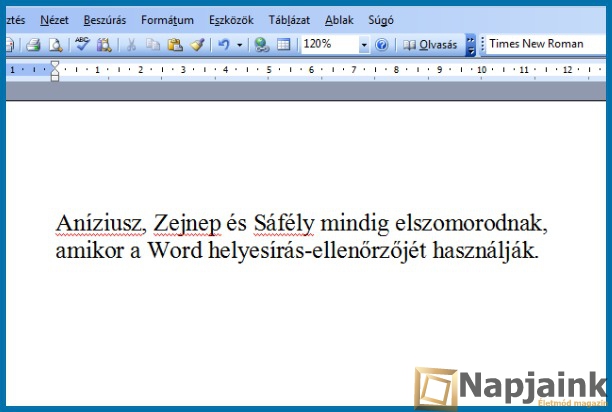Click the Paste clipboard icon
The width and height of the screenshot is (612, 412).
tap(175, 45)
